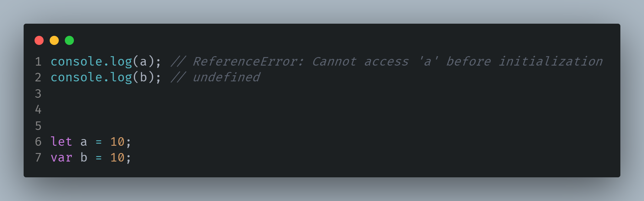
Task: Click line number 6
Action: [x=38, y=142]
